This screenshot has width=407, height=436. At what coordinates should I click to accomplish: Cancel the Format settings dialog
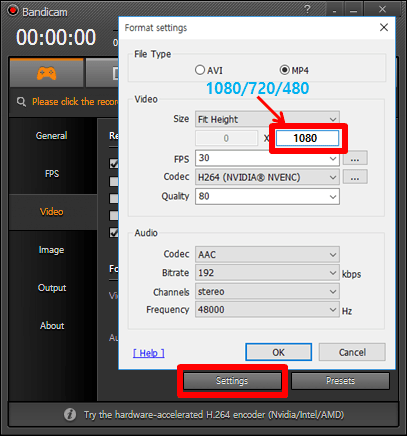click(352, 352)
